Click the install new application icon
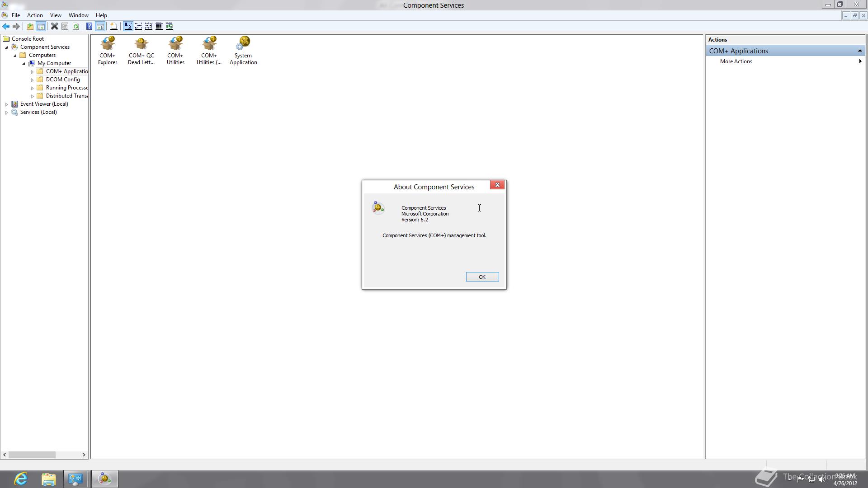The image size is (868, 488). coord(113,26)
